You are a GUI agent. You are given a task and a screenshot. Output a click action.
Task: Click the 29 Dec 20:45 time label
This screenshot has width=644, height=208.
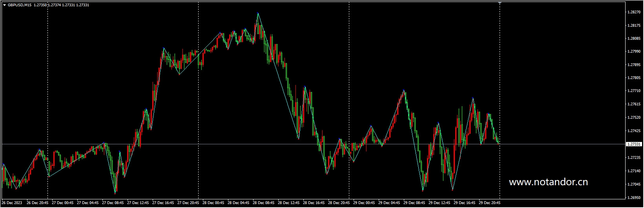click(x=490, y=203)
